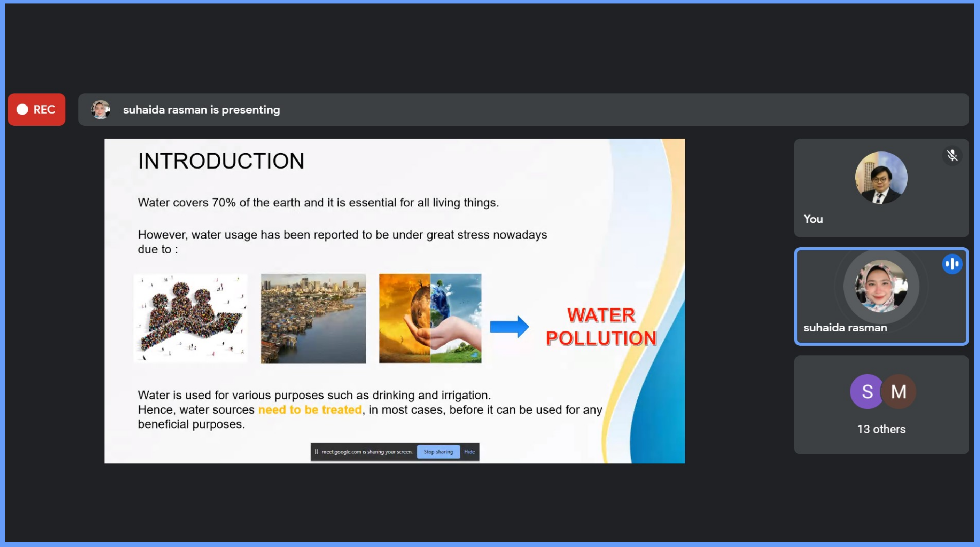Click the brown M participant avatar
The height and width of the screenshot is (547, 980).
coord(899,391)
